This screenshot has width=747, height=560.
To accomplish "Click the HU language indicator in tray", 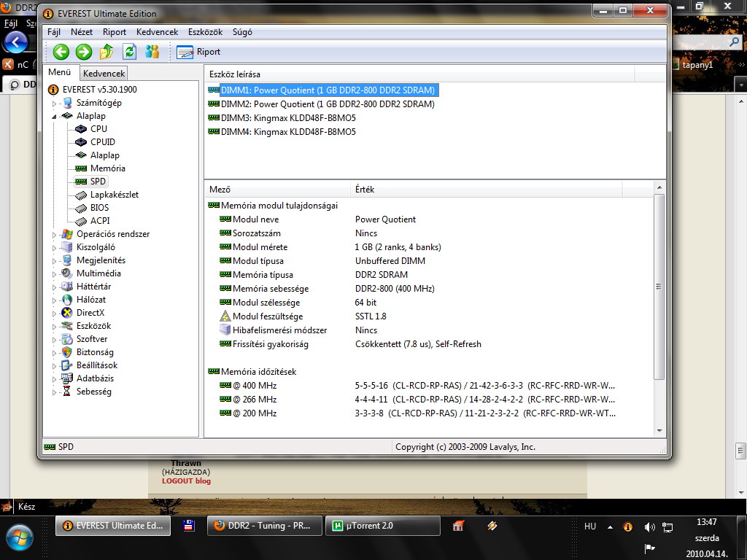I will [589, 526].
